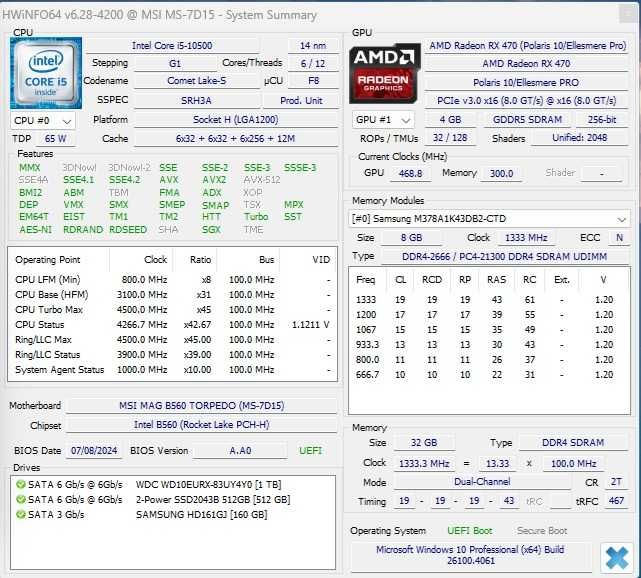
Task: Click green check icon beside 2-Power SSD2043B drive
Action: tap(20, 500)
